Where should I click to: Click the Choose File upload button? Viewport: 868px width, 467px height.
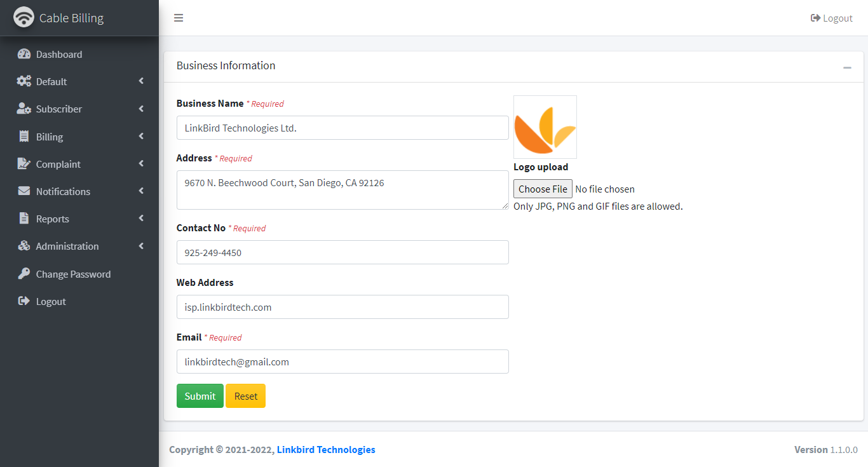[543, 189]
